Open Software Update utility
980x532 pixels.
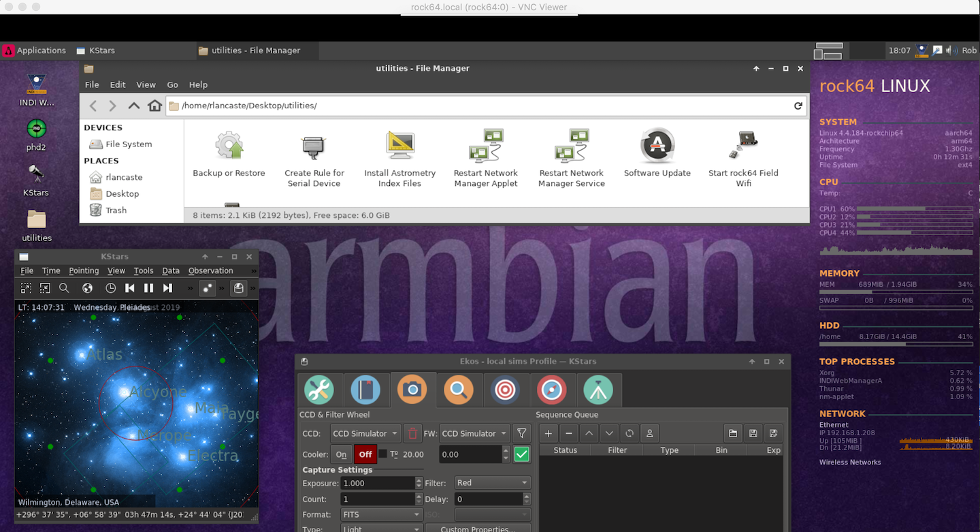657,155
